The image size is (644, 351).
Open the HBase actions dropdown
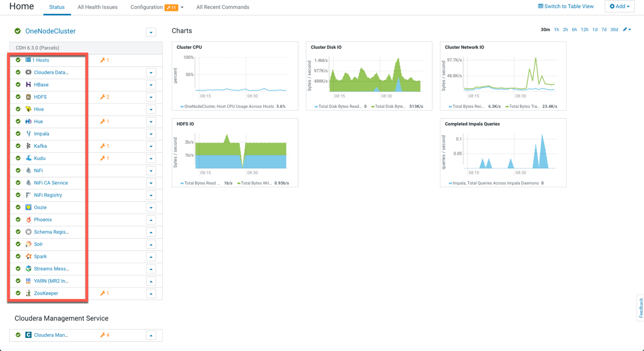click(151, 85)
